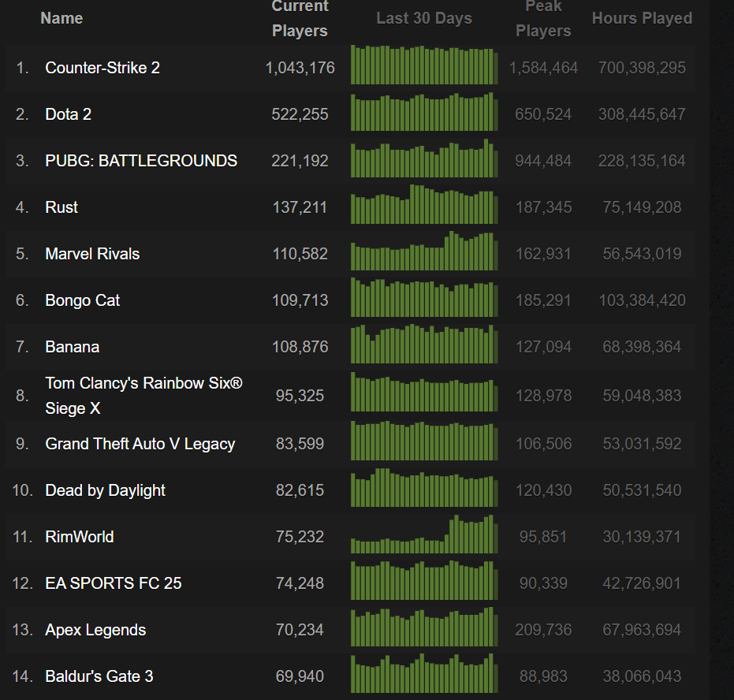Open the Grand Theft Auto V Legacy link

coord(140,444)
